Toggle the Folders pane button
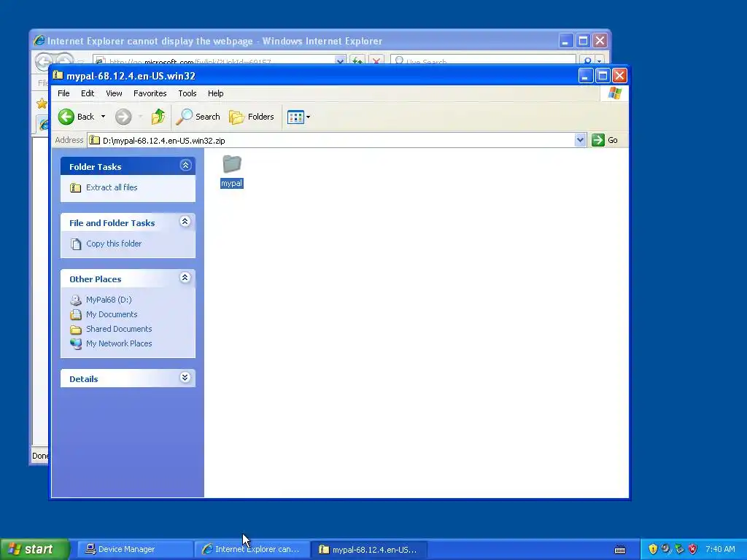Screen dimensions: 747x560 tap(252, 117)
